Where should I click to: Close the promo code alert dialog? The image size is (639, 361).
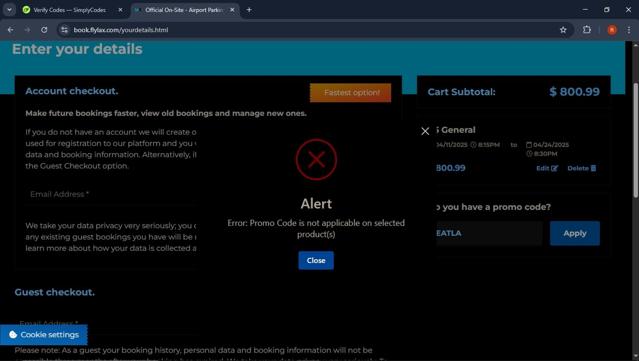coord(316,260)
